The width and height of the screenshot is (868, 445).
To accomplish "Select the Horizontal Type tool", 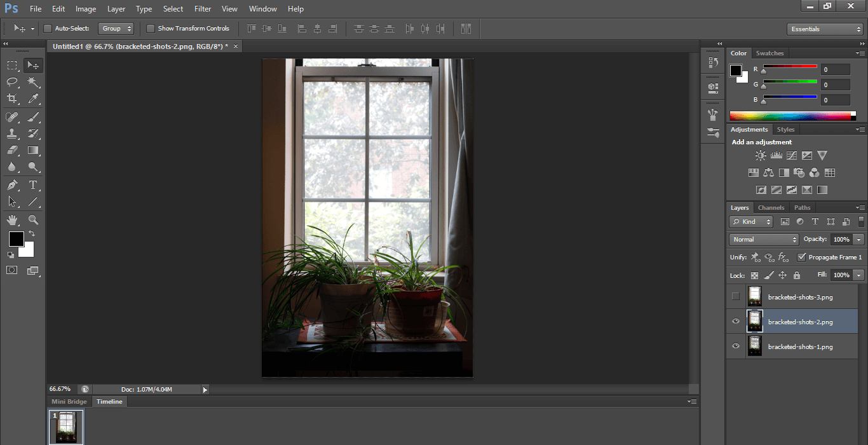I will [34, 185].
